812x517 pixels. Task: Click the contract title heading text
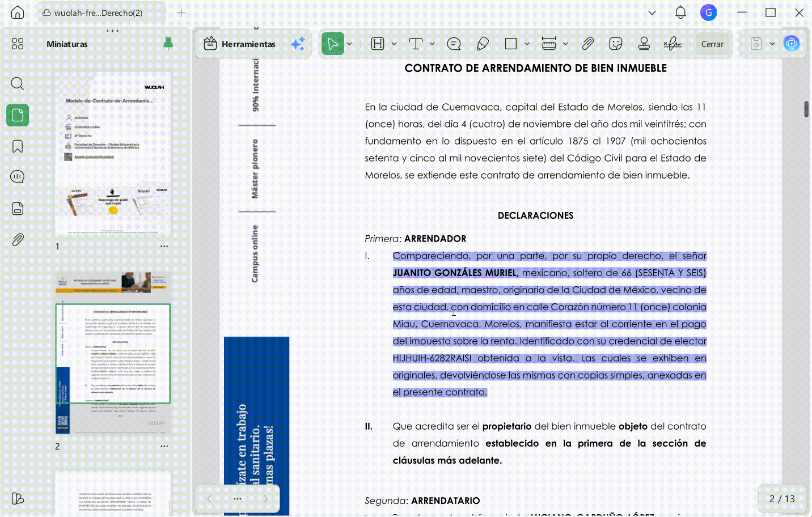pyautogui.click(x=536, y=68)
